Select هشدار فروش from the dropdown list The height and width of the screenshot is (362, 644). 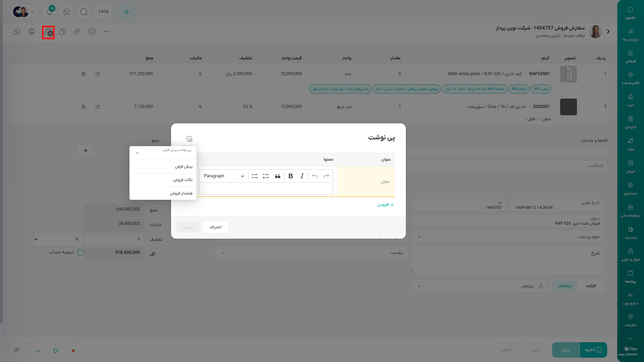181,193
